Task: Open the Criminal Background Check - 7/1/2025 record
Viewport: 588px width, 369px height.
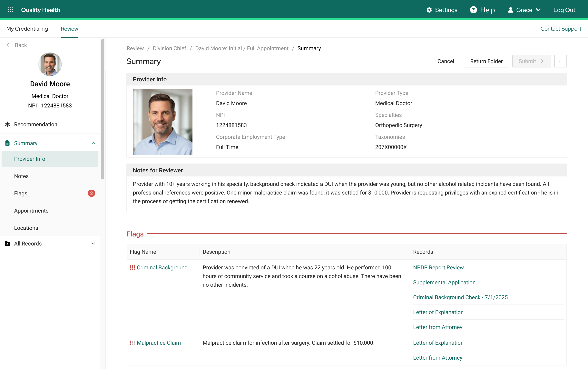Action: click(x=460, y=297)
